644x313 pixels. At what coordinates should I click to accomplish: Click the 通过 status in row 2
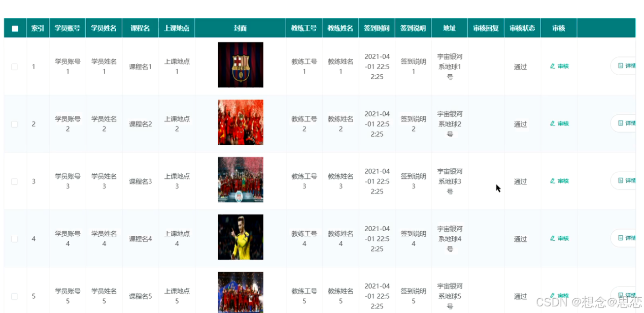coord(521,124)
